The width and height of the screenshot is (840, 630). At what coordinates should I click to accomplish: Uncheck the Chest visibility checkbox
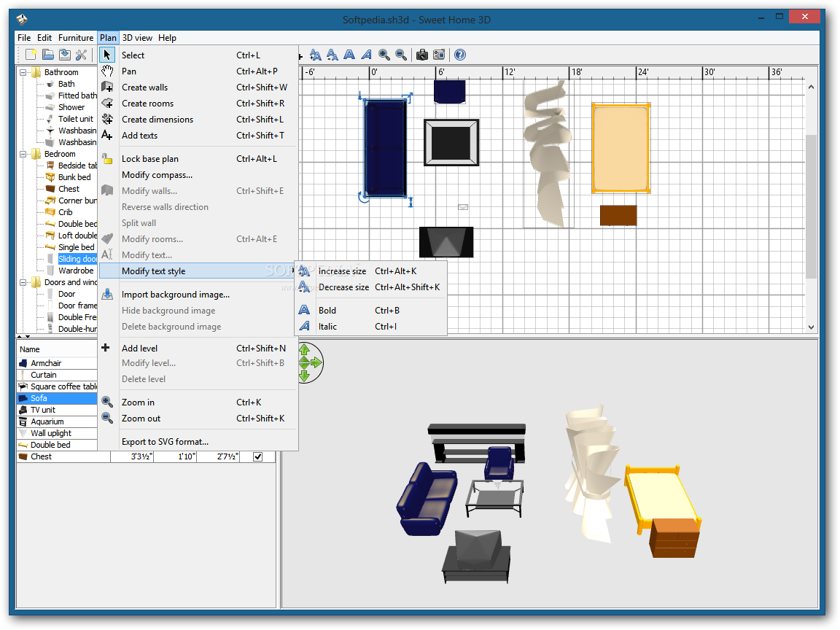[x=257, y=456]
